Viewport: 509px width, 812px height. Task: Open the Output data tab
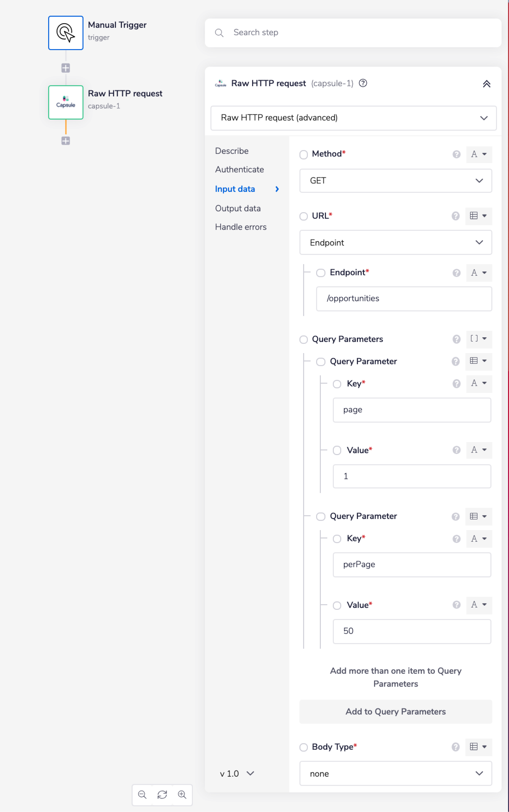pyautogui.click(x=238, y=208)
